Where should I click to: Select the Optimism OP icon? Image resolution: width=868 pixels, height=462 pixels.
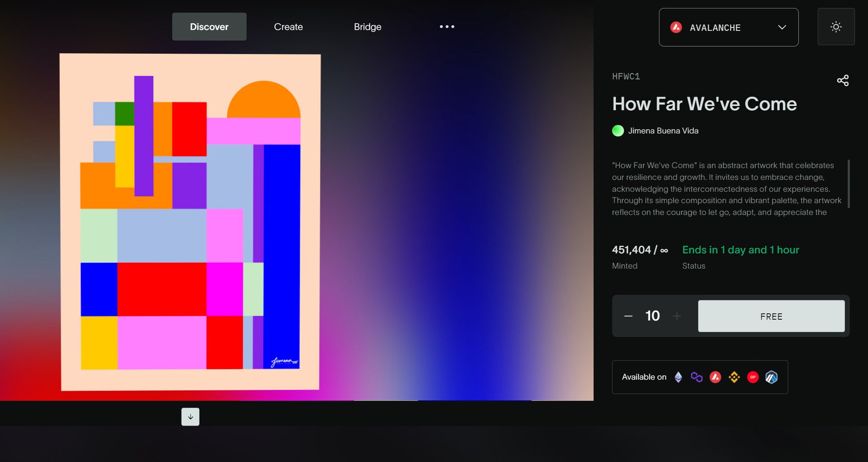753,377
